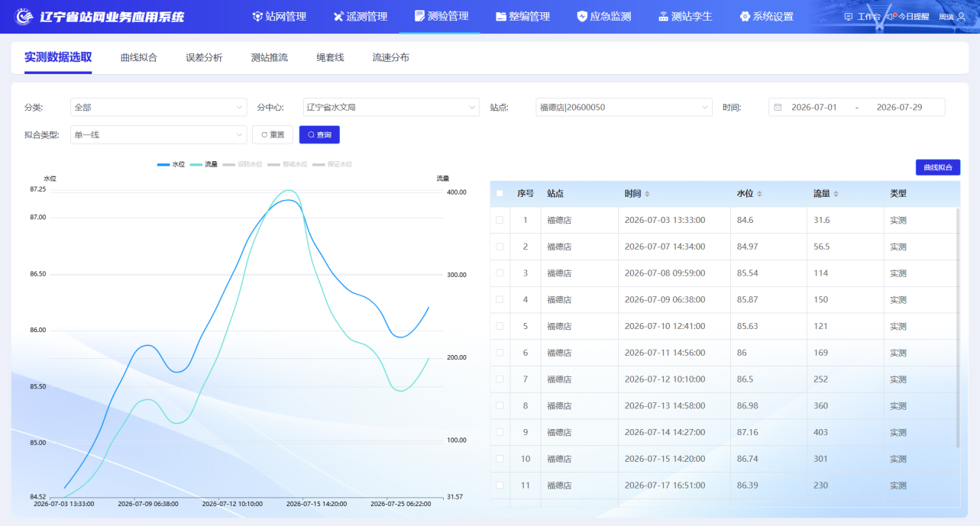This screenshot has width=980, height=526.
Task: Click the 今日提醒 speaker notification icon
Action: (x=890, y=16)
